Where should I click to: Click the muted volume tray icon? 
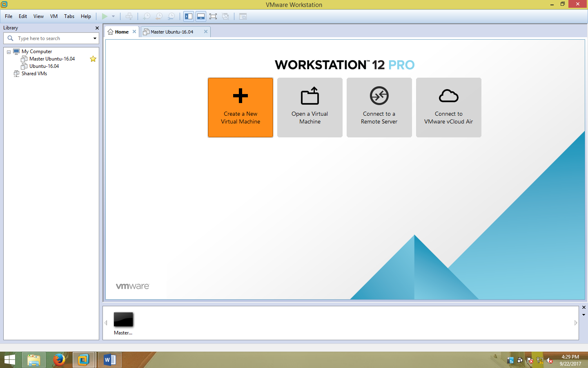tap(550, 360)
